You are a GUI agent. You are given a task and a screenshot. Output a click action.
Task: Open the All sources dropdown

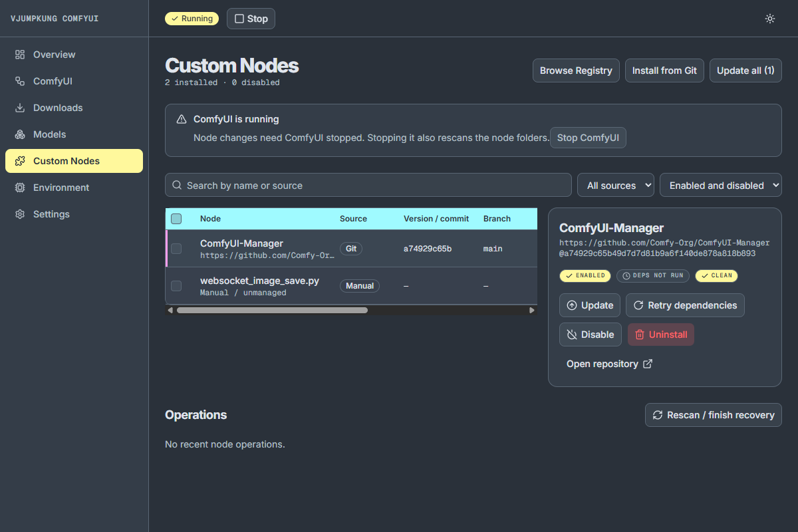click(x=616, y=186)
